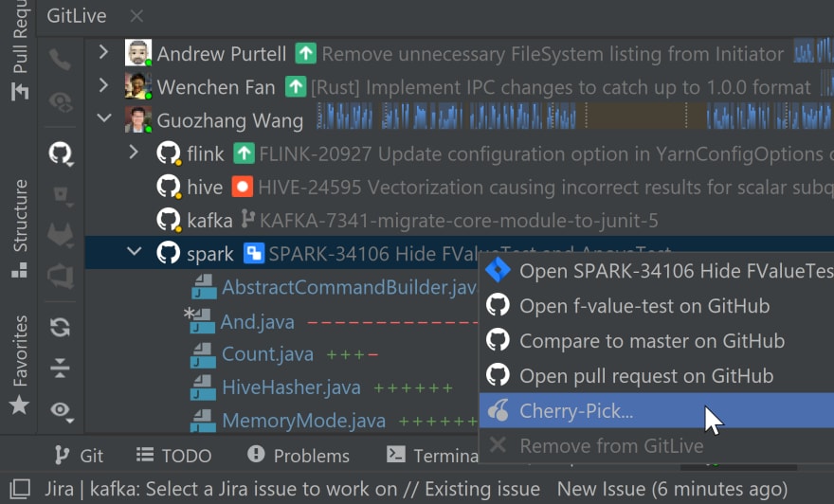Screen dimensions: 834x504
Task: Click the GitHub icon in GitLive sidebar
Action: click(60, 153)
